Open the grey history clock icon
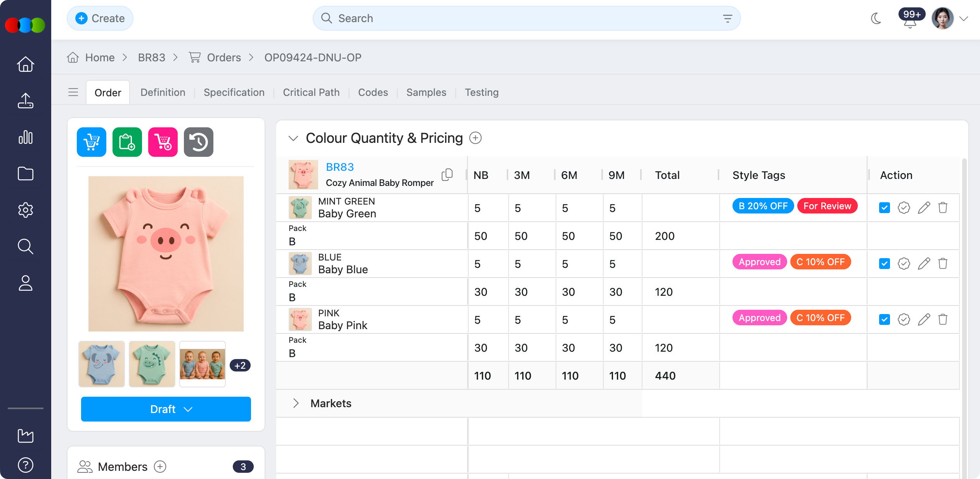This screenshot has height=479, width=980. point(198,142)
